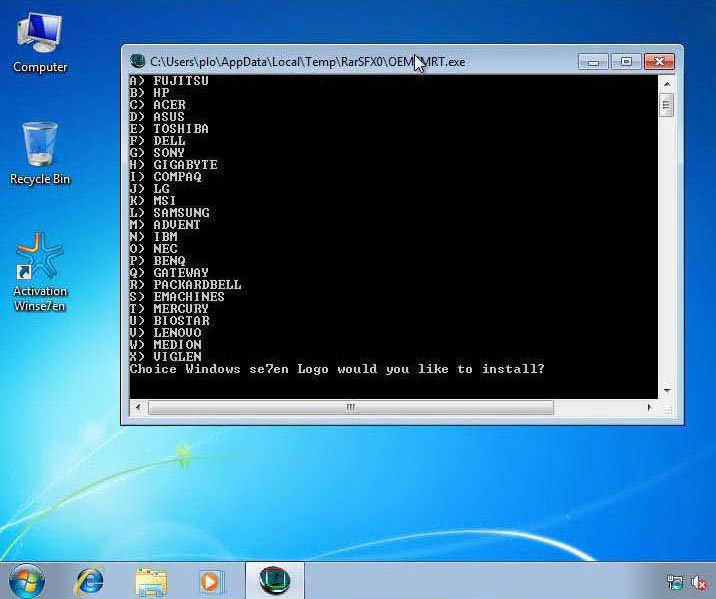Viewport: 716px width, 599px height.
Task: Click the 'Choice Windows se7en Logo' prompt
Action: click(337, 369)
